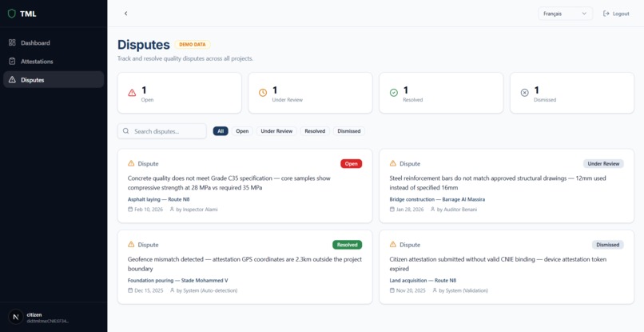Click 'Land acquisition — Route N8' text
644x332 pixels.
coord(423,281)
